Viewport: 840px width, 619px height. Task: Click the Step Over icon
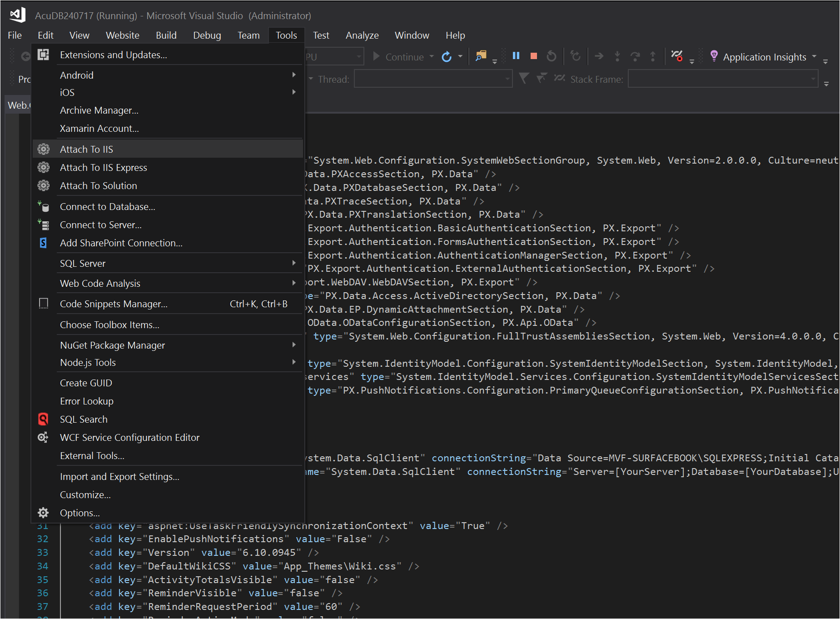635,56
